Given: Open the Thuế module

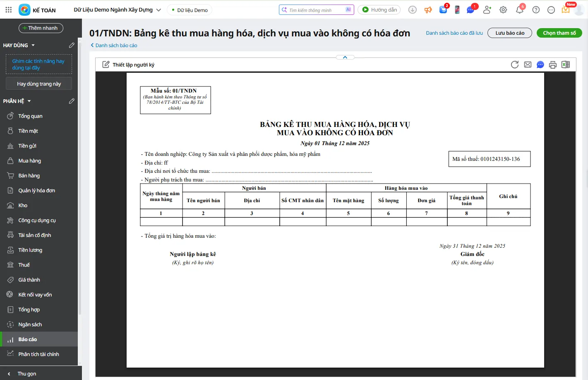Looking at the screenshot, I should 24,265.
